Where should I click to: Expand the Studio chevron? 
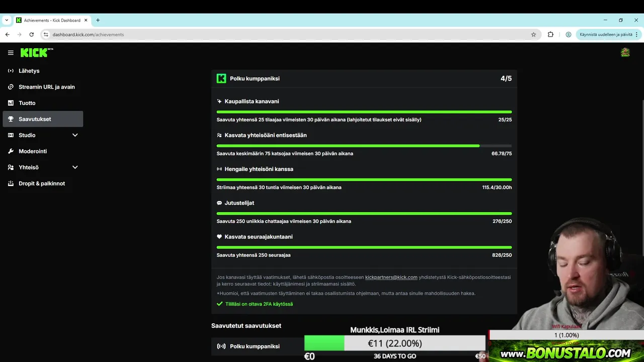point(75,135)
